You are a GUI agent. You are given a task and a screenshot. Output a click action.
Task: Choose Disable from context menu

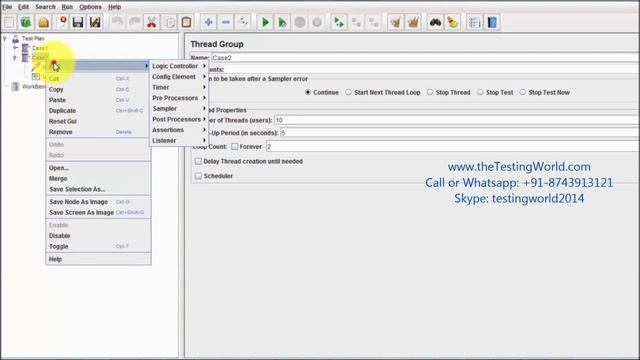tap(98, 236)
